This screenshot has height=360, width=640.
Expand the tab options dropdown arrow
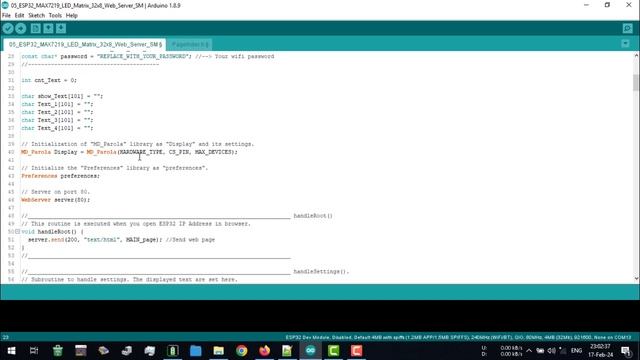pos(625,44)
